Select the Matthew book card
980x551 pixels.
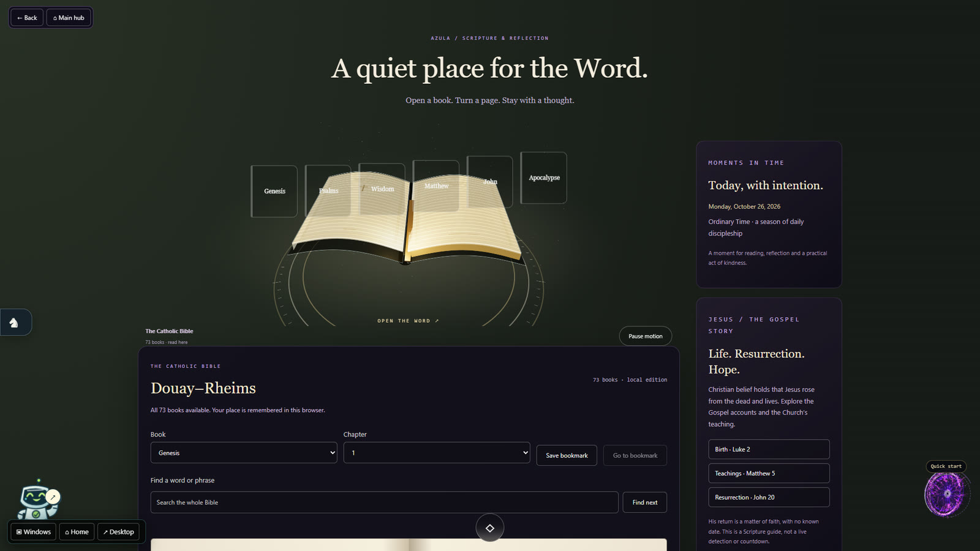436,186
